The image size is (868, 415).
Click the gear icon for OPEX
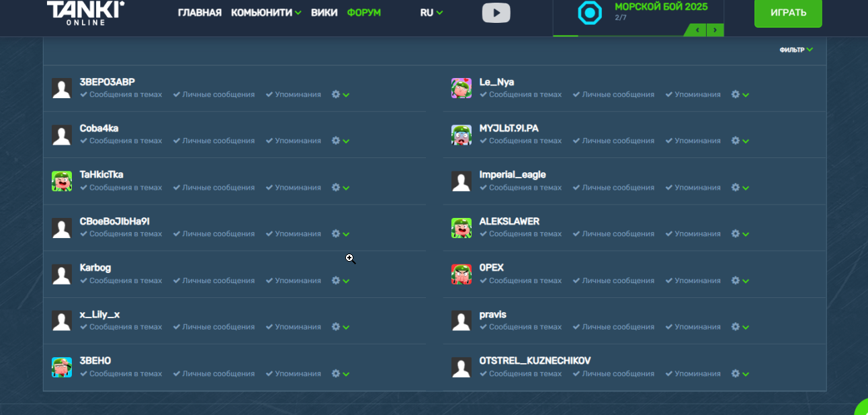pos(736,280)
